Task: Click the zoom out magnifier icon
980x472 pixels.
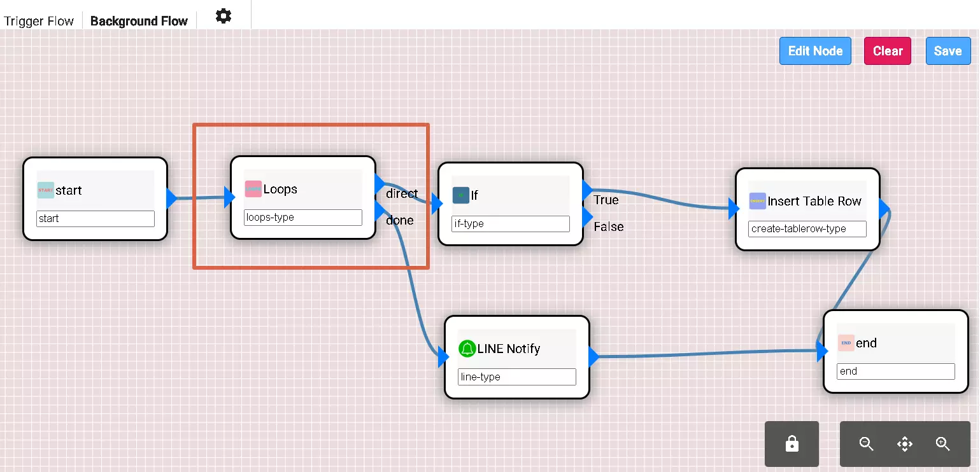Action: [x=866, y=444]
